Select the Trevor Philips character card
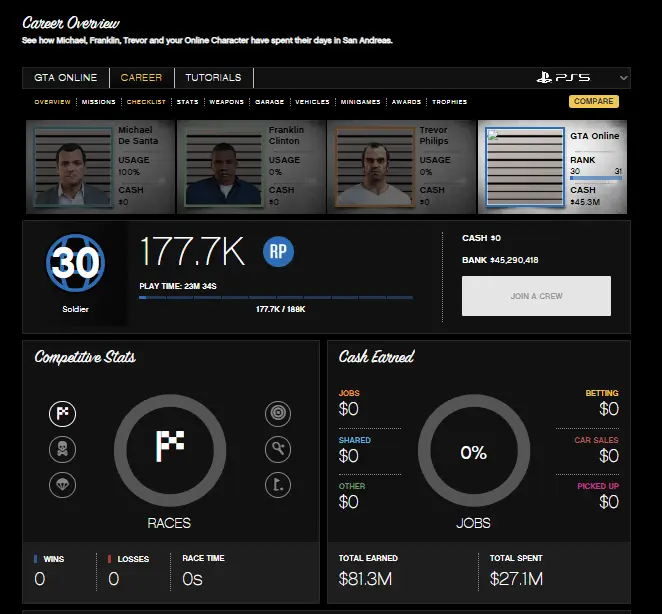The height and width of the screenshot is (614, 662). pos(402,167)
